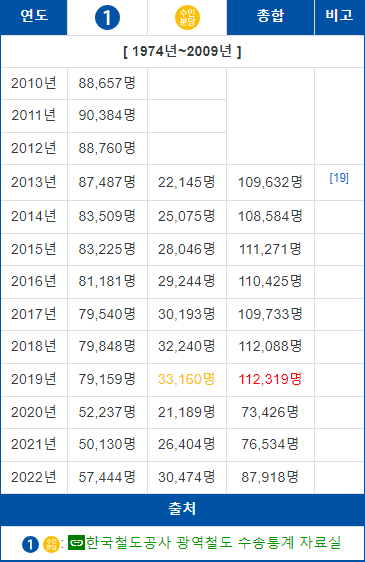Select the 2022년 row label
The image size is (365, 562).
point(34,477)
